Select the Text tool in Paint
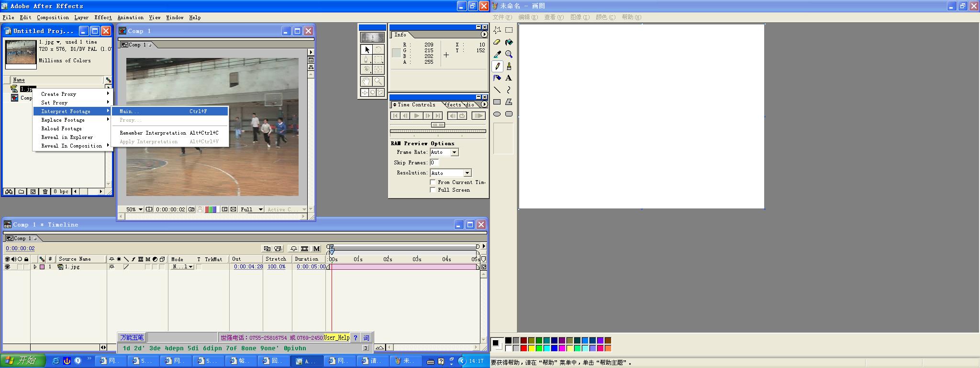Screen dimensions: 980x368 coord(509,78)
